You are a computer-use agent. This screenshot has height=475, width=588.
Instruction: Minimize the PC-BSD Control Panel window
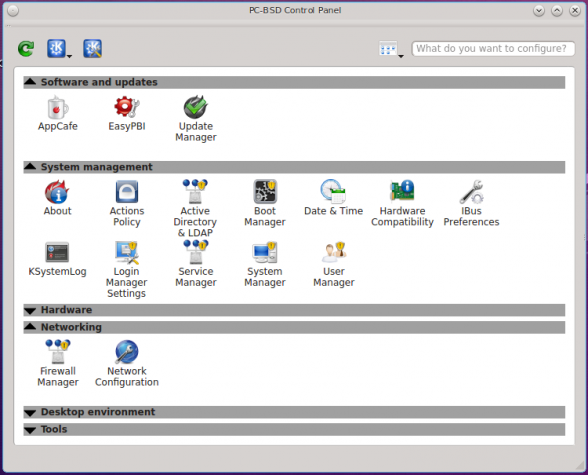coord(539,11)
